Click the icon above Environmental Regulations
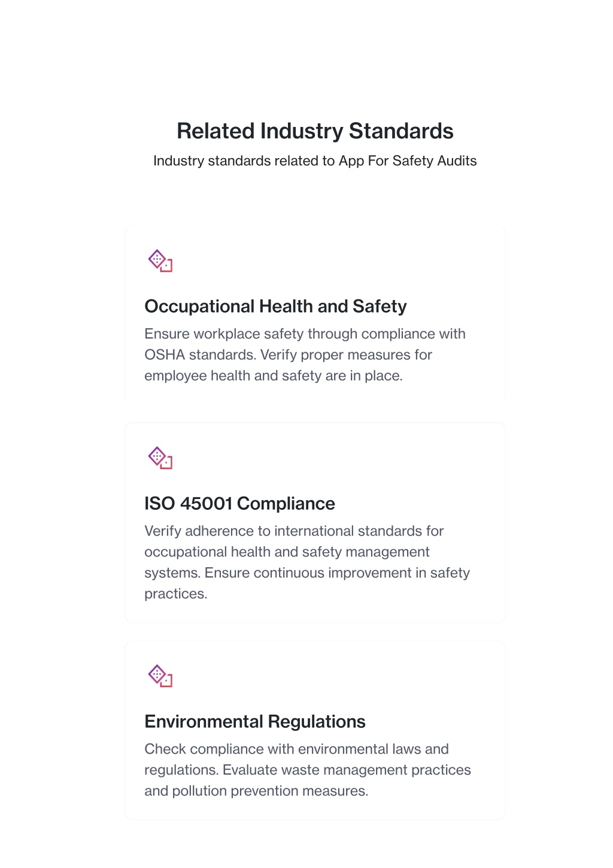Image resolution: width=613 pixels, height=868 pixels. coord(160,676)
